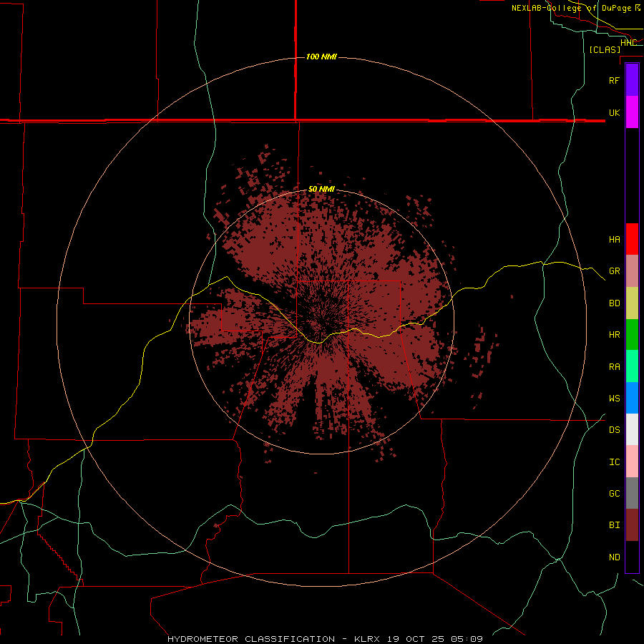Click the BI legend label

pos(614,525)
